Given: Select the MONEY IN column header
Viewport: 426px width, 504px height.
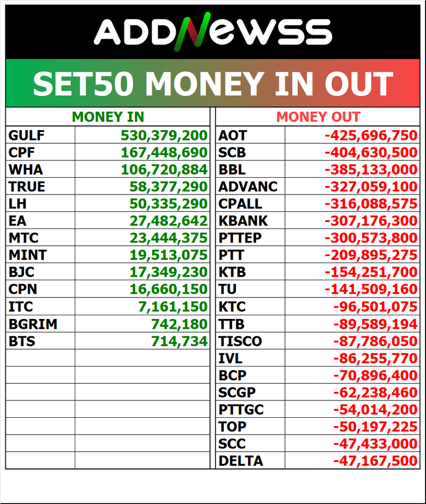Looking at the screenshot, I should coord(108,117).
